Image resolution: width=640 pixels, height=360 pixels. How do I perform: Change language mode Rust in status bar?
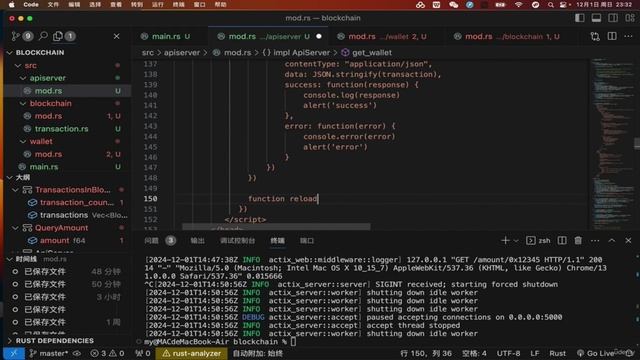click(558, 353)
